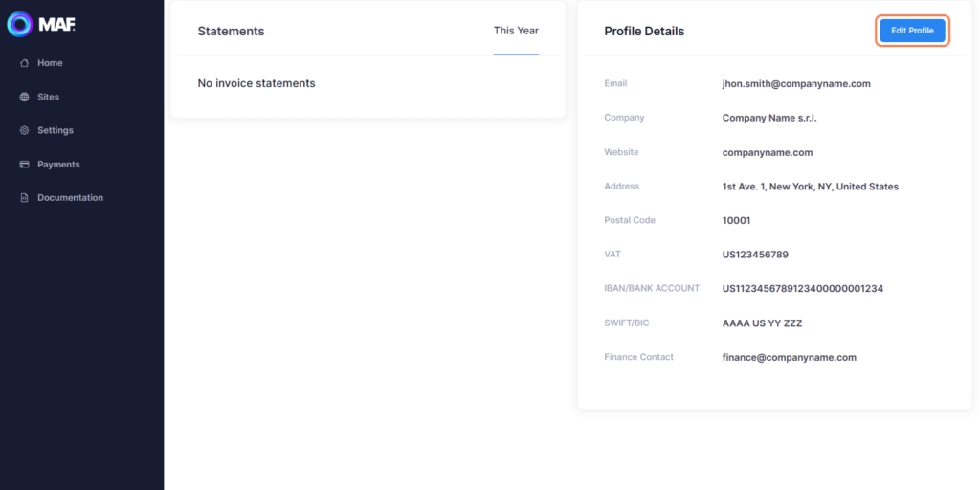Navigate to the Payments text label
The image size is (980, 490).
pos(58,165)
